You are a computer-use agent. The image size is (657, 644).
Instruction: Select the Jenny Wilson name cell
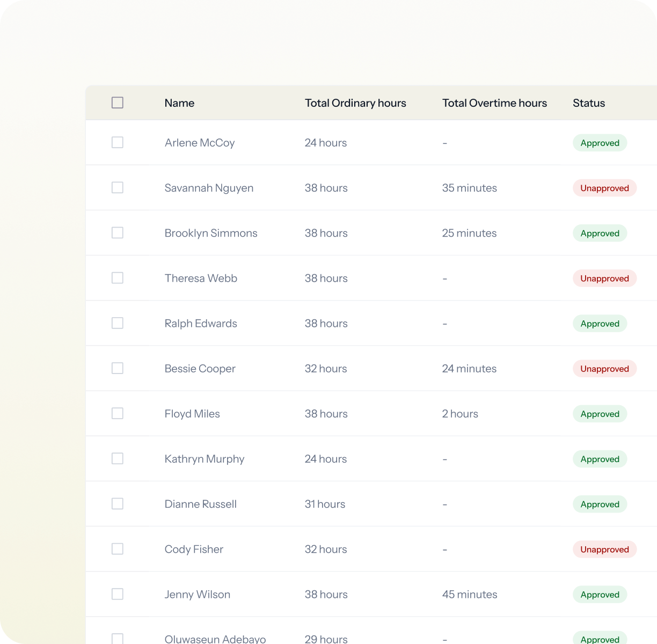[x=198, y=595]
